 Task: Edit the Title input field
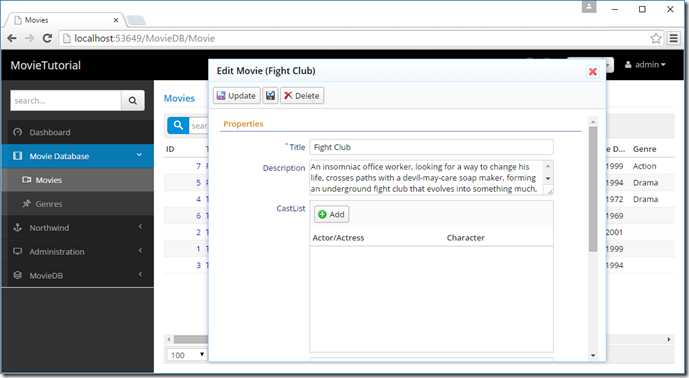[431, 147]
